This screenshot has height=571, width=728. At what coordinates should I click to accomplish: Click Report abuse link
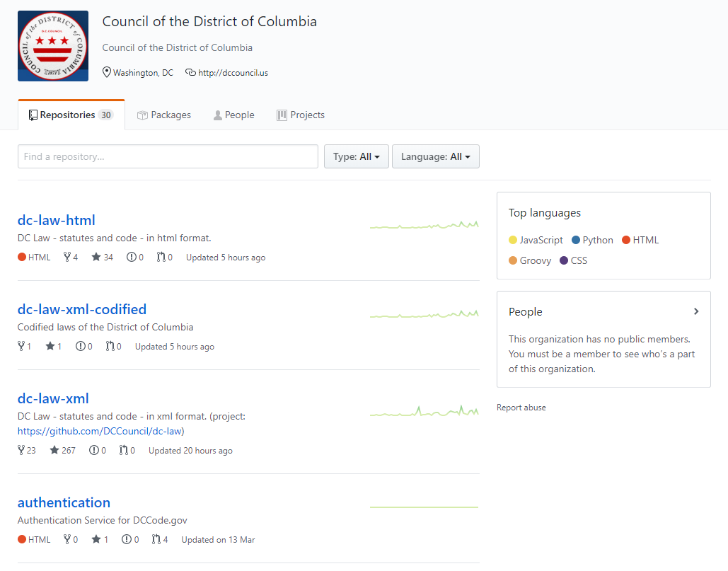point(521,408)
